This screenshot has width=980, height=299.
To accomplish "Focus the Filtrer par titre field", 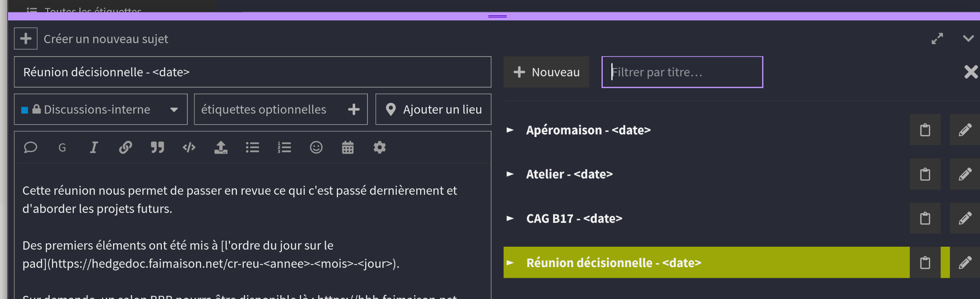I will pos(682,72).
